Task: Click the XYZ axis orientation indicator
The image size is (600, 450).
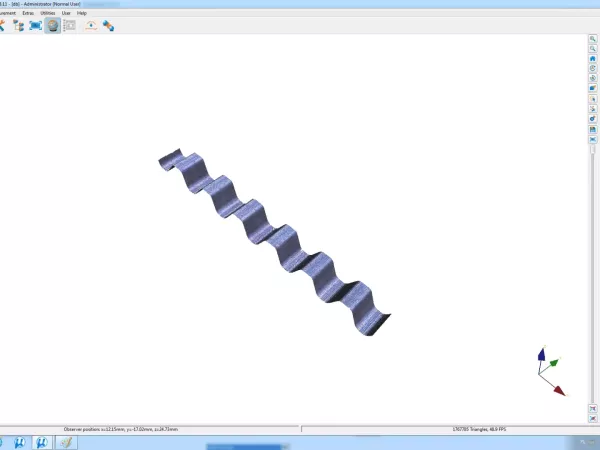Action: pos(548,372)
